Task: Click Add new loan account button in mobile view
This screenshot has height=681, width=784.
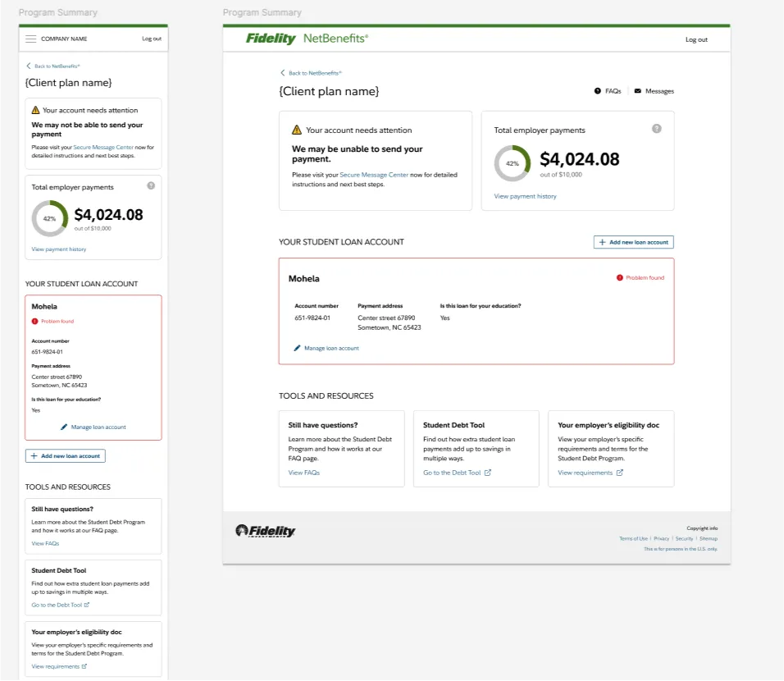Action: (66, 456)
